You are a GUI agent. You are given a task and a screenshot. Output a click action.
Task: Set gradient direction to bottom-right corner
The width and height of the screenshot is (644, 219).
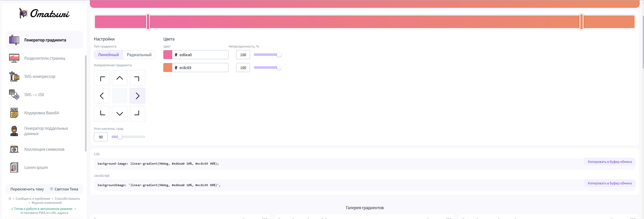point(138,114)
